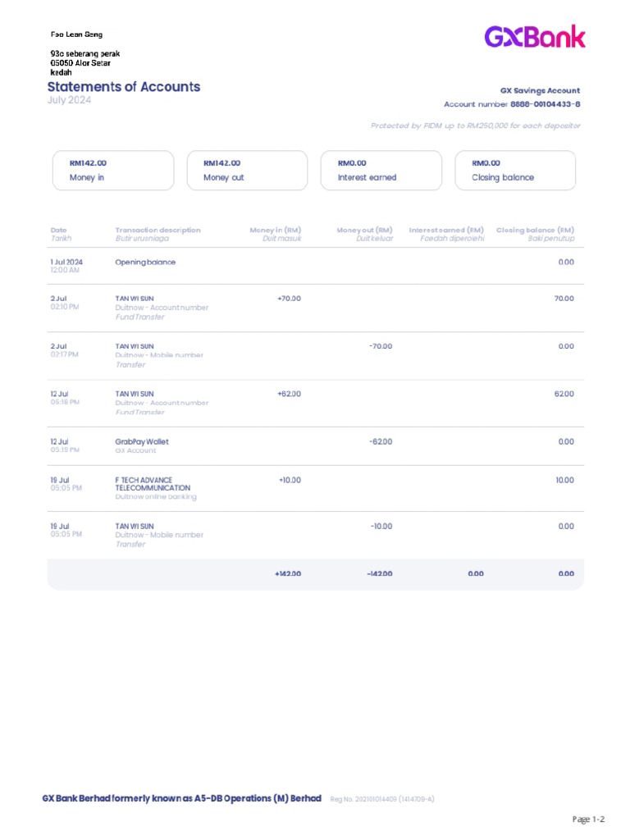630x840 pixels.
Task: Select the Transaction description column header
Action: 157,231
